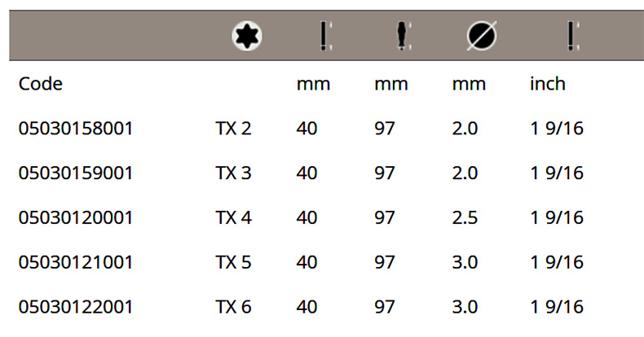Click the inch column header
Viewport: 644px width, 337px height.
(x=548, y=84)
